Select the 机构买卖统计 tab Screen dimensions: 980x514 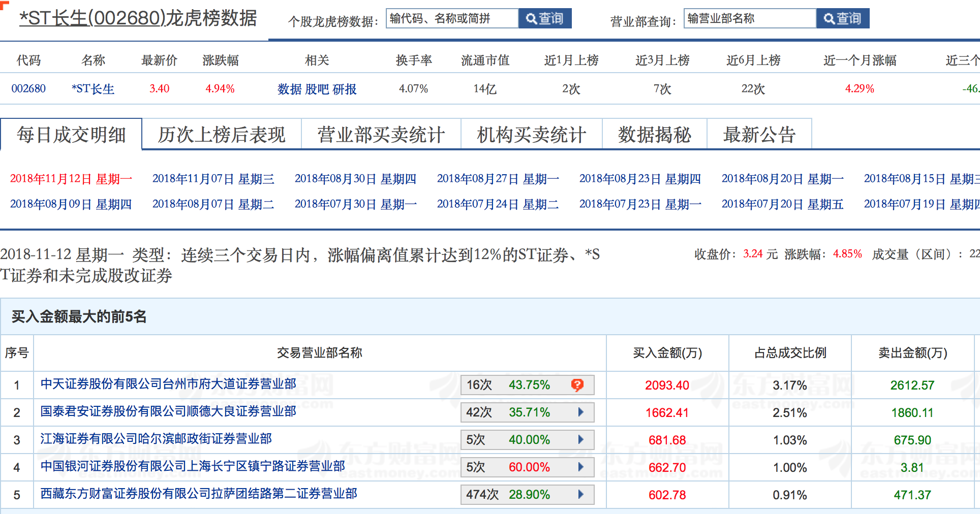pos(532,135)
